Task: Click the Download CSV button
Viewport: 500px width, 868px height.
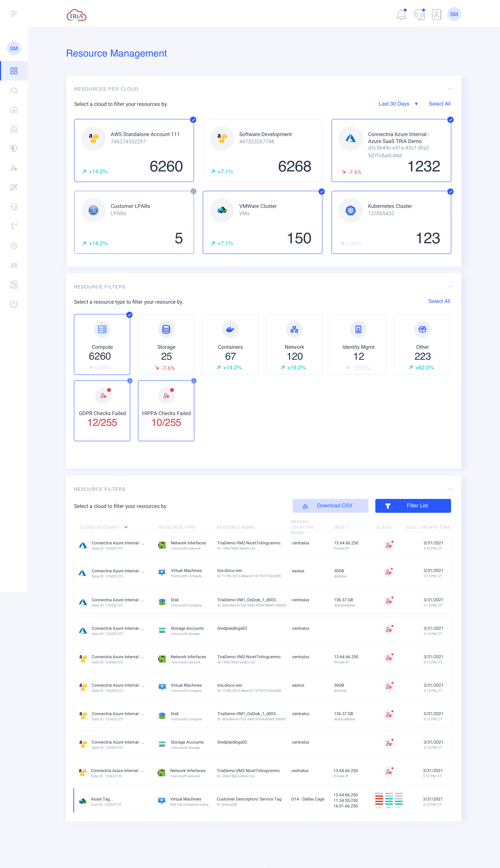Action: pos(330,506)
